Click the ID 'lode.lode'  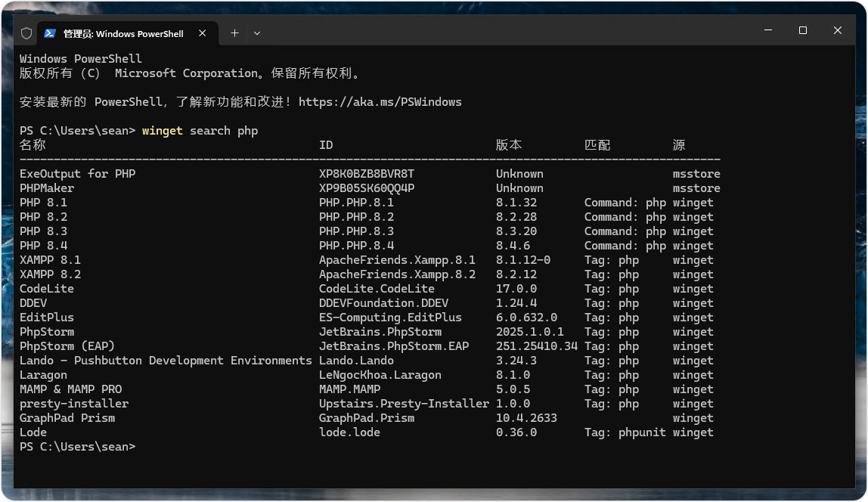click(349, 432)
